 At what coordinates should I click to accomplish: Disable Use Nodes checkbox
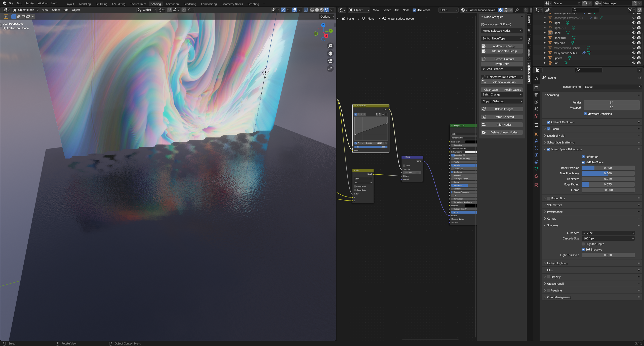[x=414, y=10]
